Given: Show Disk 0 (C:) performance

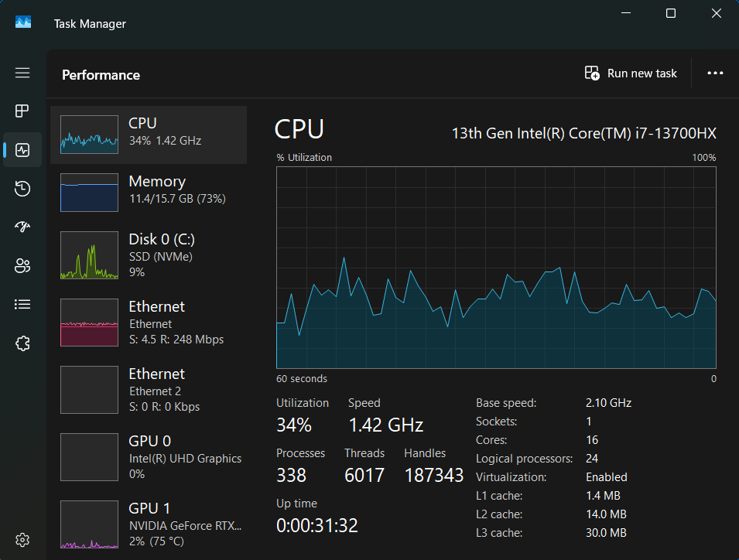Looking at the screenshot, I should [x=149, y=255].
